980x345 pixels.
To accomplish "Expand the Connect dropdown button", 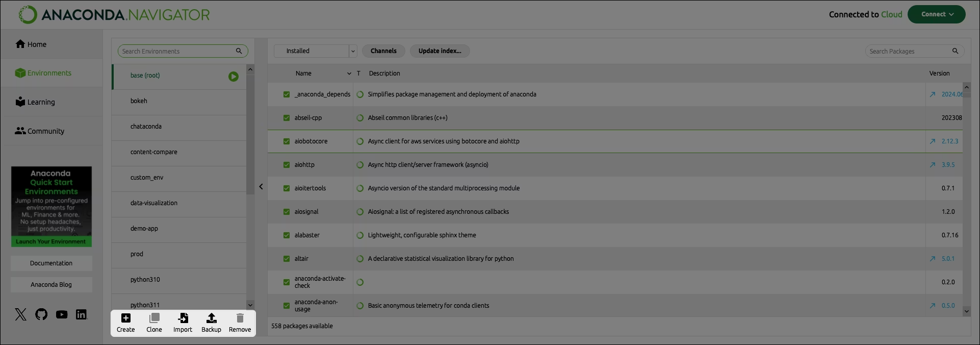I will coord(936,14).
